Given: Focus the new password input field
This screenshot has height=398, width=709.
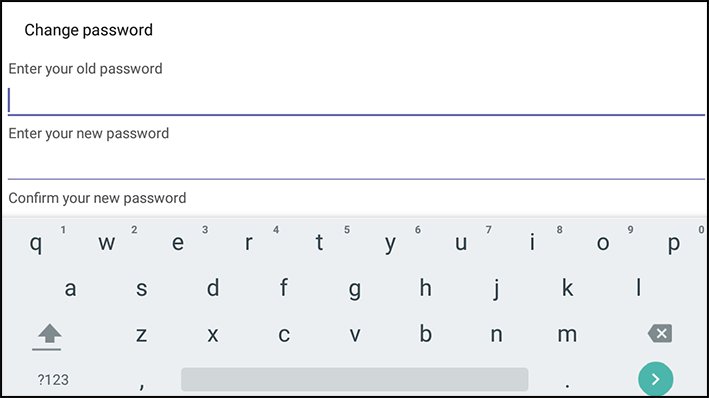Looking at the screenshot, I should pos(356,164).
